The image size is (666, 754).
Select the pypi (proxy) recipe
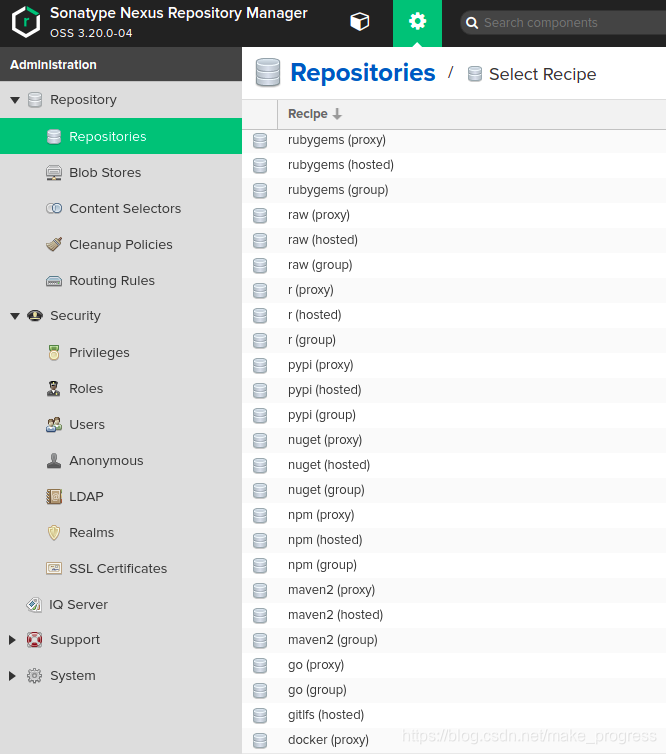point(454,365)
